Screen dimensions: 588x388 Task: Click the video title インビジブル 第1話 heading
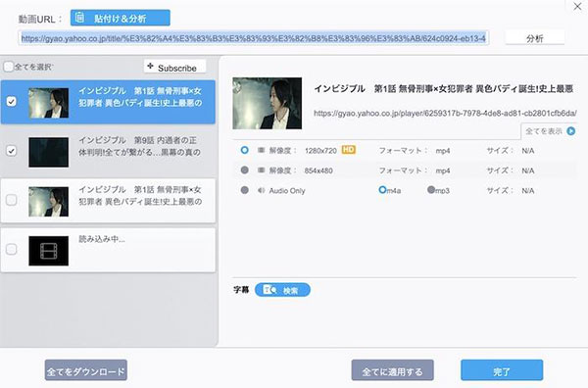[444, 89]
